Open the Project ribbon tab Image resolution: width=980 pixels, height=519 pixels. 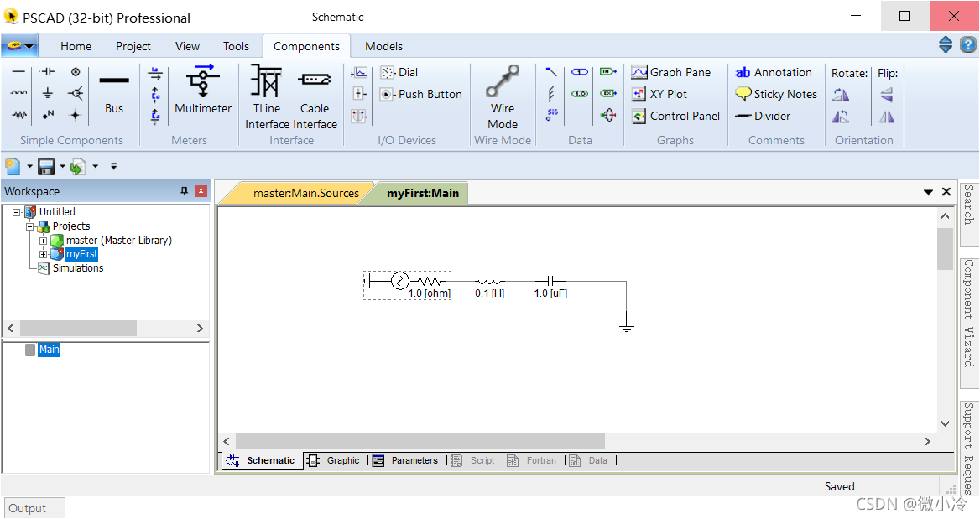(x=133, y=46)
